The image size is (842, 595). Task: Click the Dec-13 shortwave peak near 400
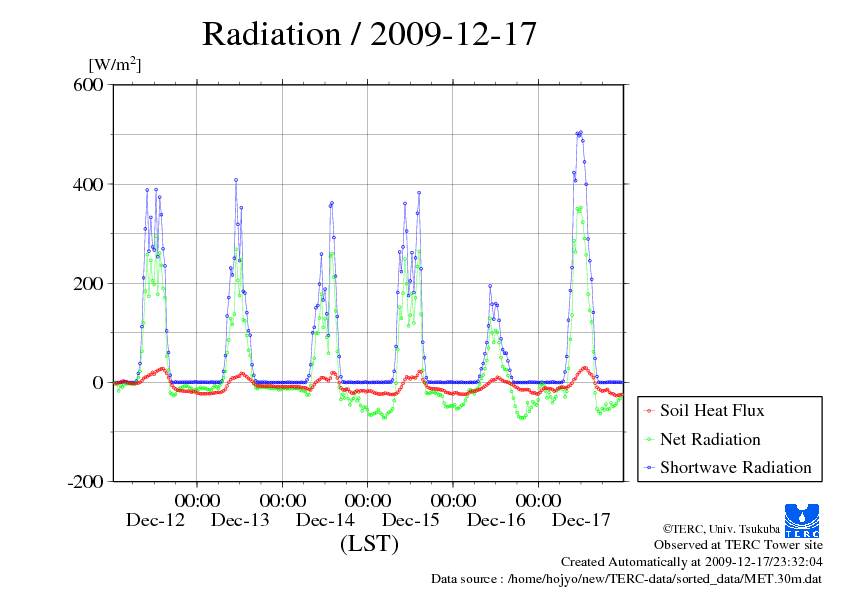tap(236, 180)
